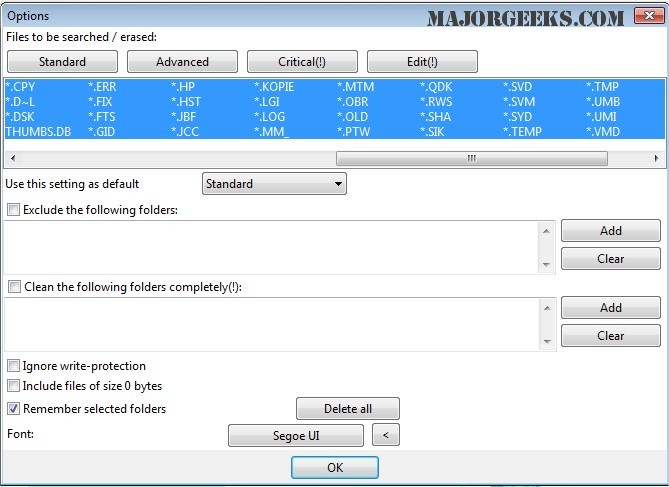Select the *.JCC entry
The width and height of the screenshot is (669, 487).
click(185, 131)
